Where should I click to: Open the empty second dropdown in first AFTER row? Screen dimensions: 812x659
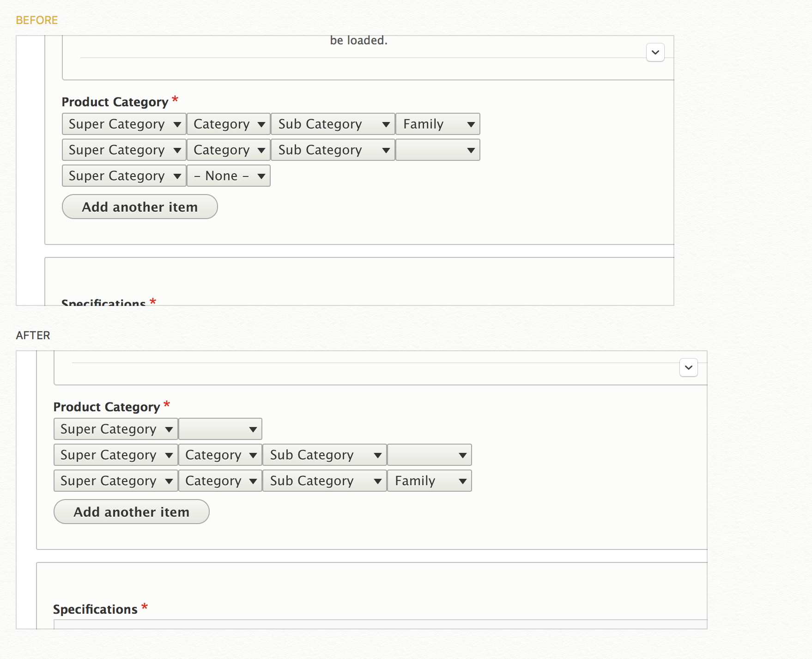pyautogui.click(x=220, y=429)
